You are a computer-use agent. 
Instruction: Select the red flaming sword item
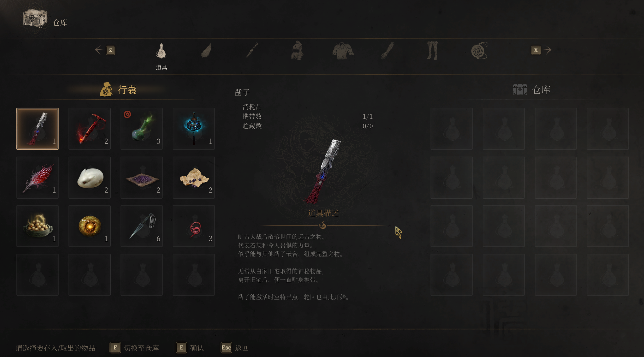90,129
